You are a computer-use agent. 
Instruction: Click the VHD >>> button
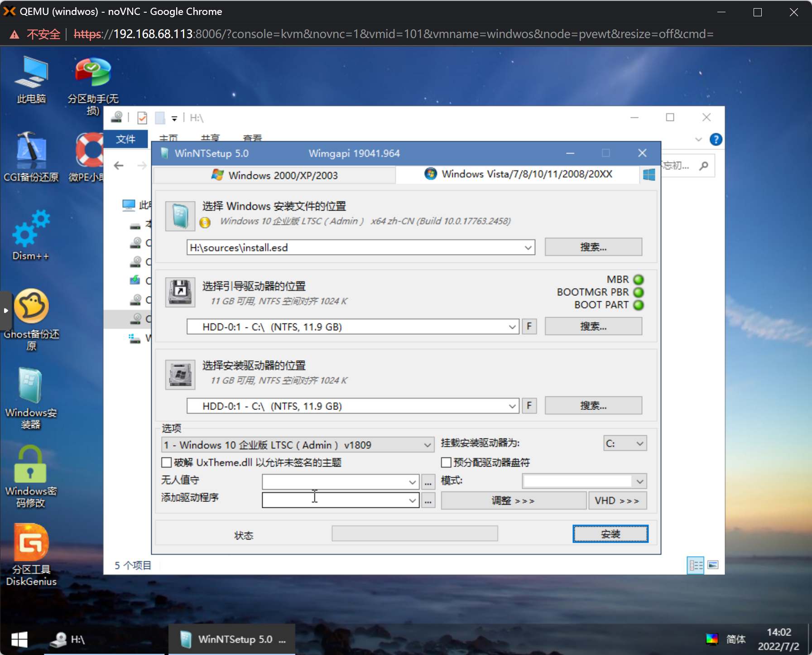tap(617, 501)
